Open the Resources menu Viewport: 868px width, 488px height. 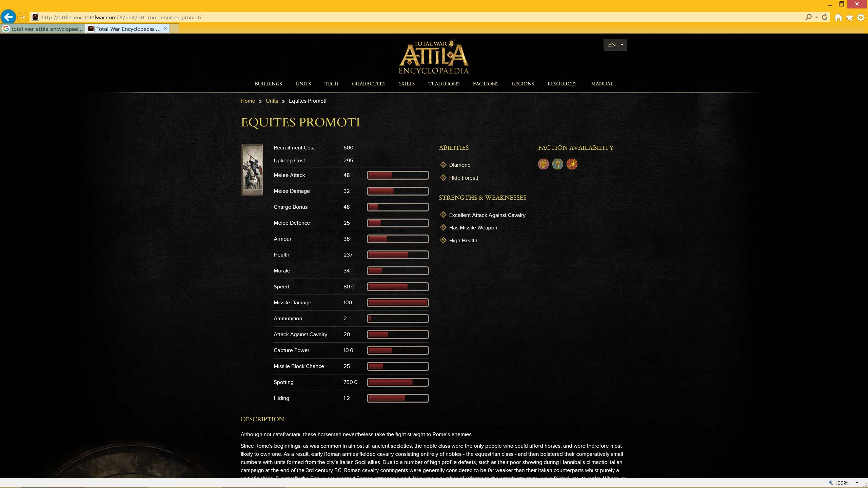[562, 84]
